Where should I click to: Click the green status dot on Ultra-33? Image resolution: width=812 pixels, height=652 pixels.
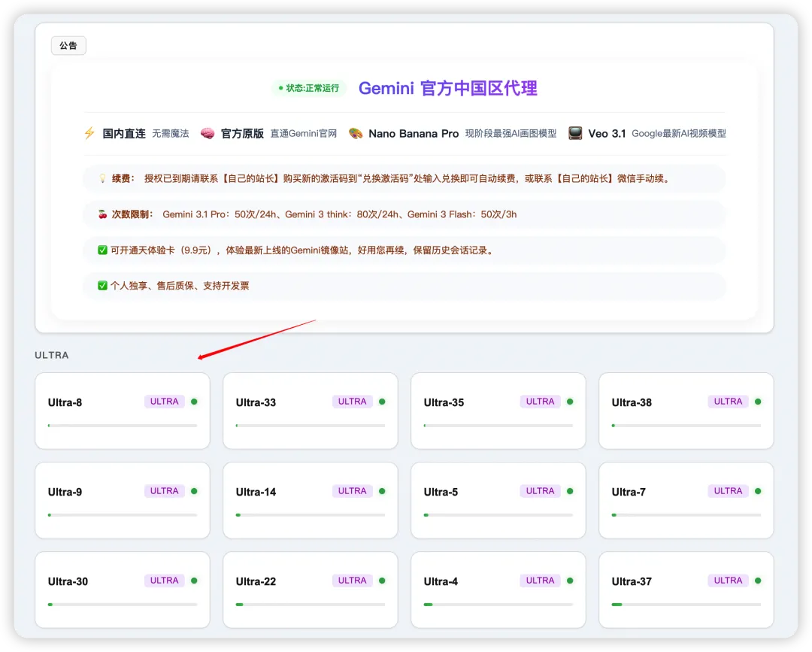pos(382,402)
